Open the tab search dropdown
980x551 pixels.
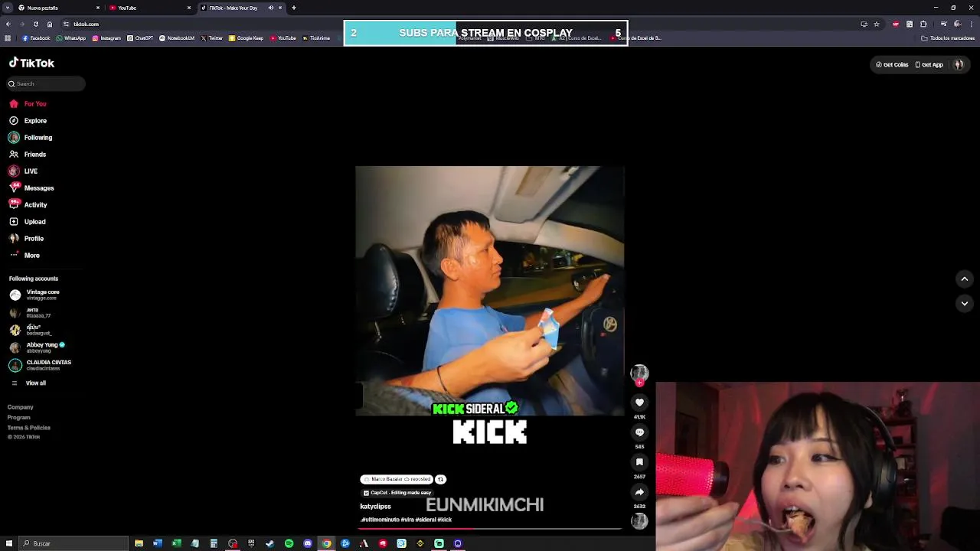pyautogui.click(x=8, y=8)
